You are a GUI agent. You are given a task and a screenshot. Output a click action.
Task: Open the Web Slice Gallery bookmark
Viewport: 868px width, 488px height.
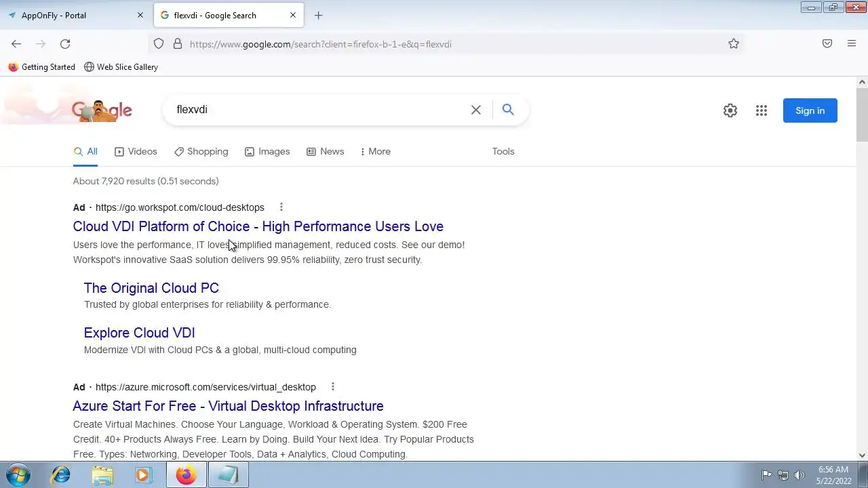click(121, 67)
